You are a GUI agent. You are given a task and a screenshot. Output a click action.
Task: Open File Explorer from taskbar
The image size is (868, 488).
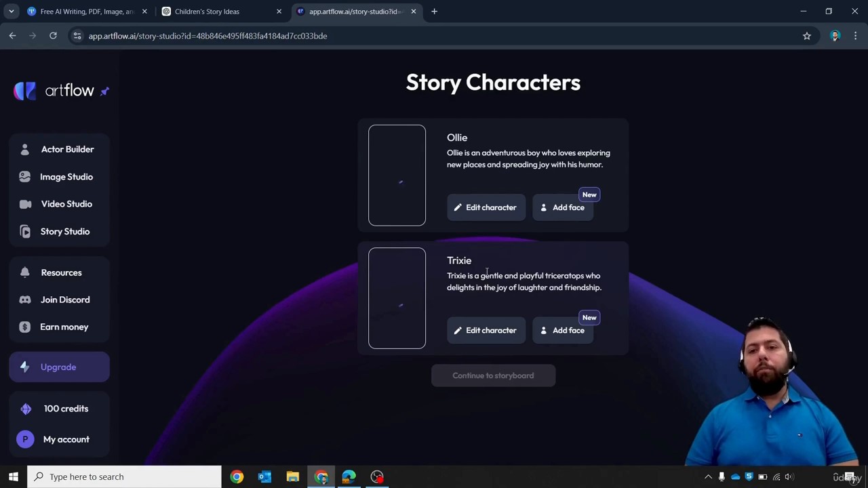pos(293,476)
